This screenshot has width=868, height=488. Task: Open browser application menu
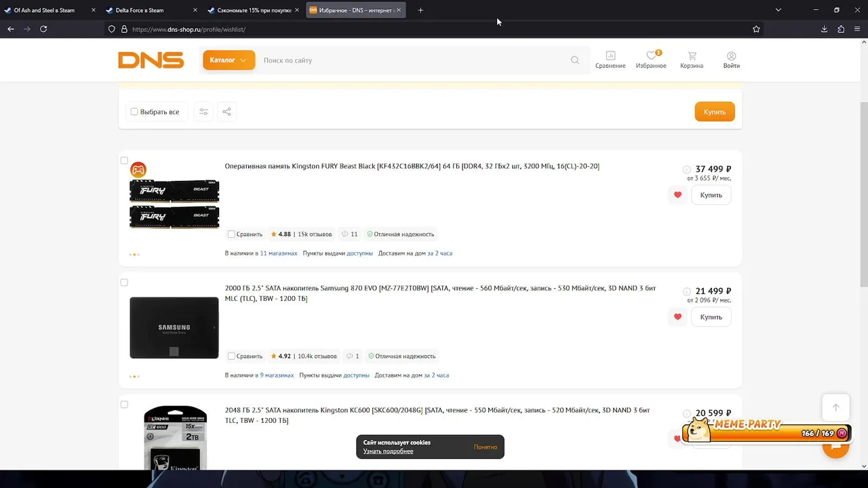[858, 29]
